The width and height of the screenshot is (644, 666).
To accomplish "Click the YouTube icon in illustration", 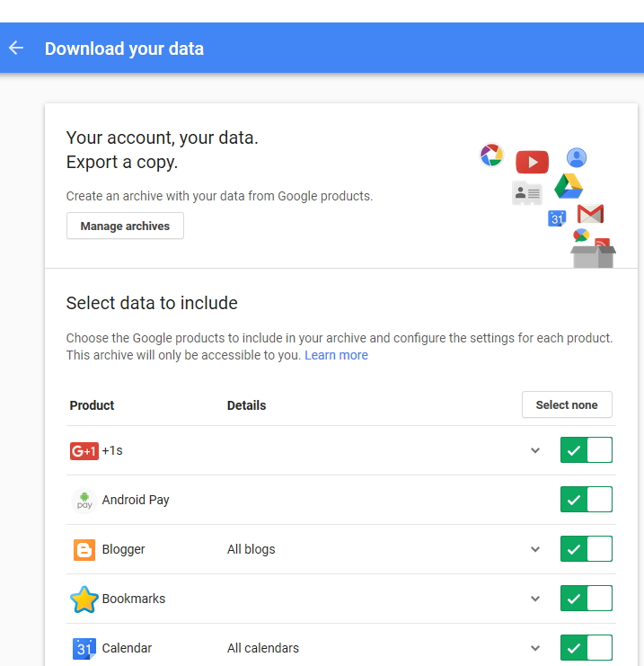I will click(532, 162).
